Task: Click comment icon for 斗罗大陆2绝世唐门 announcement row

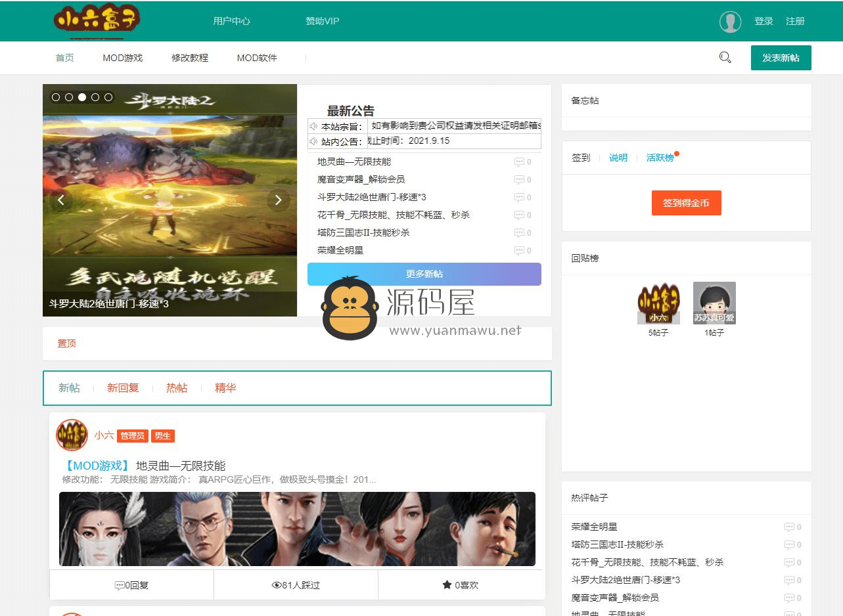Action: click(519, 198)
